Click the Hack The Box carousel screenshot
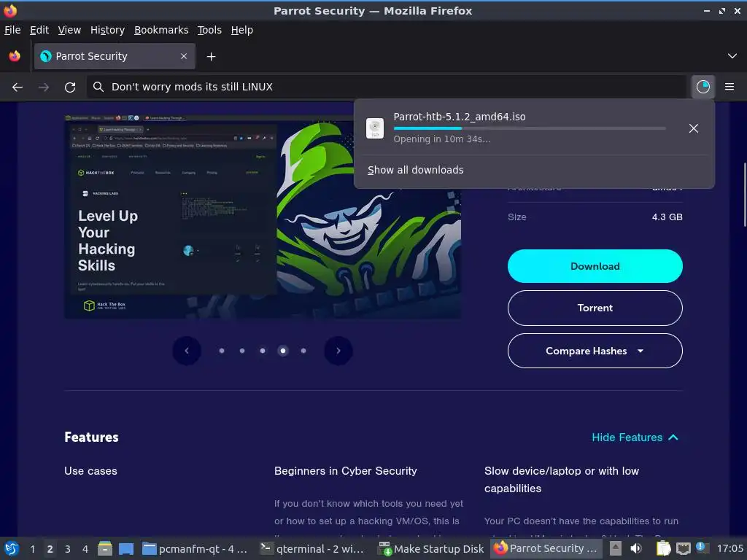The width and height of the screenshot is (747, 560). click(x=263, y=217)
